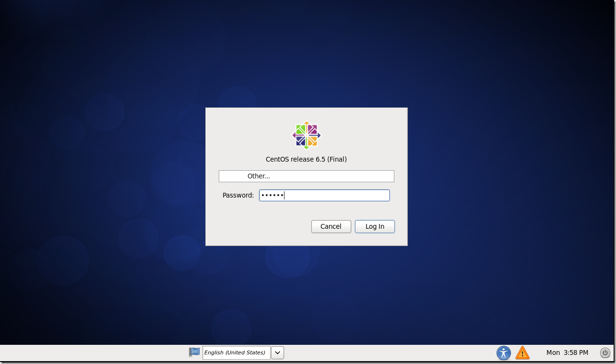Image resolution: width=616 pixels, height=364 pixels.
Task: Click the Mon 3:58 PM clock
Action: [567, 352]
